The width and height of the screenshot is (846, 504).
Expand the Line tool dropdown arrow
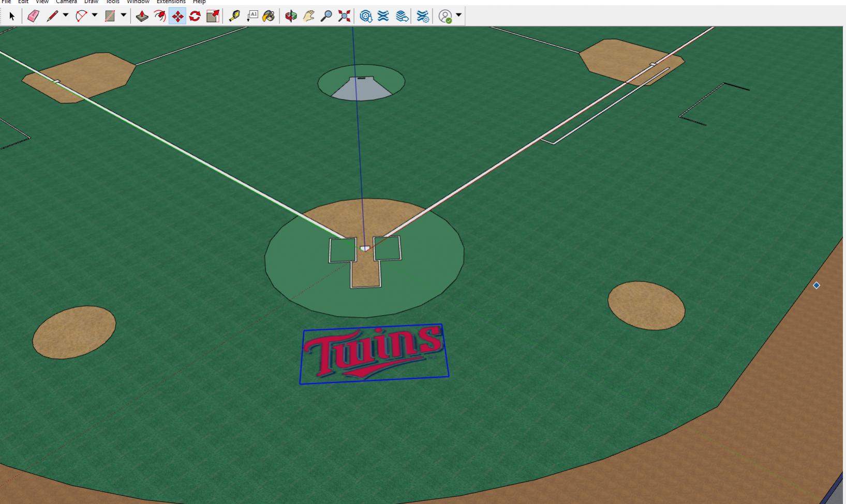point(66,16)
